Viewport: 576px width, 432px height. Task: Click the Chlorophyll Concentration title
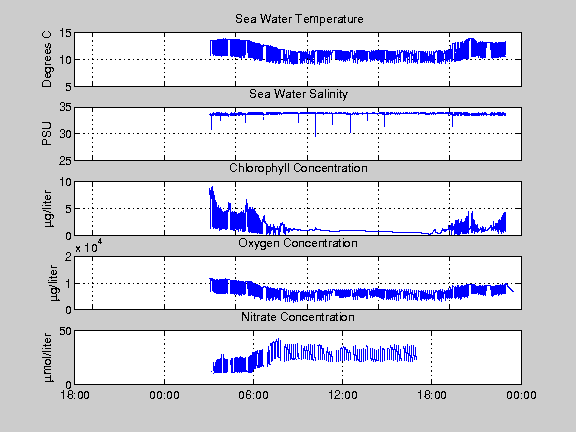(298, 168)
